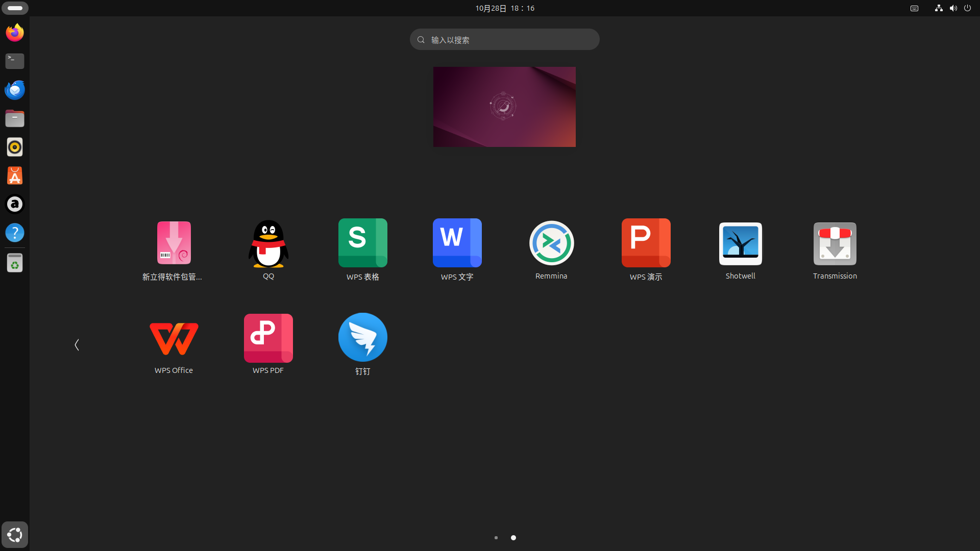Focus the 输入以搜索 search field
Screen dimensions: 980x551
(504, 39)
